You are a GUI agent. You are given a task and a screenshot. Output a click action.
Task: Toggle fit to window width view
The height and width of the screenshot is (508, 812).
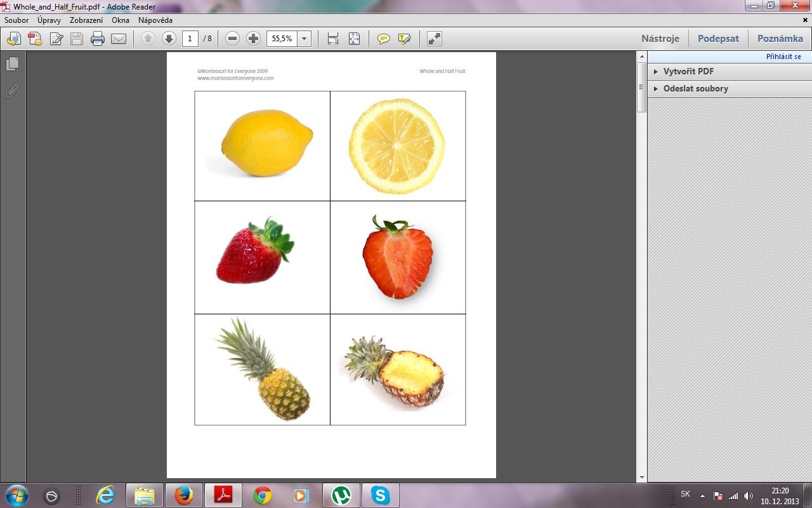(x=333, y=39)
